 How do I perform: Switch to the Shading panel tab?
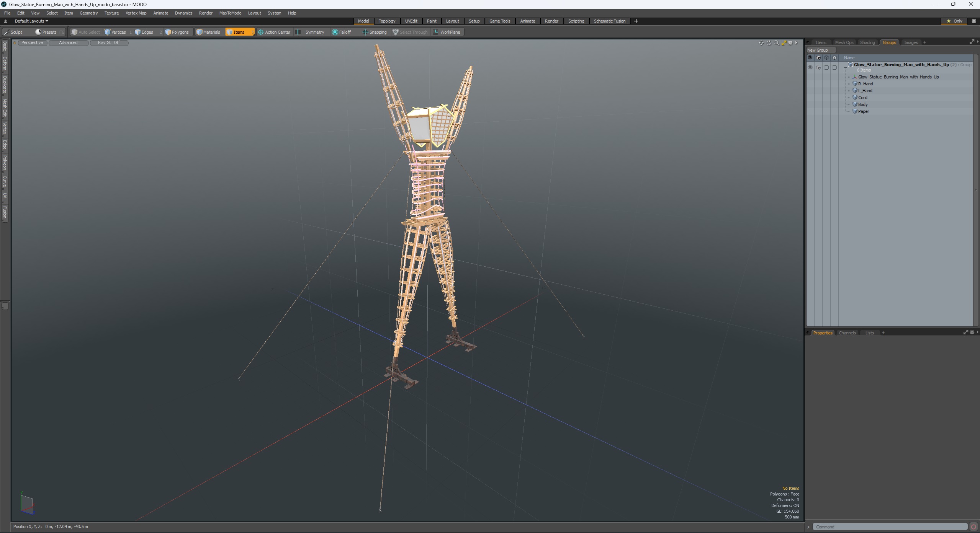click(x=867, y=42)
